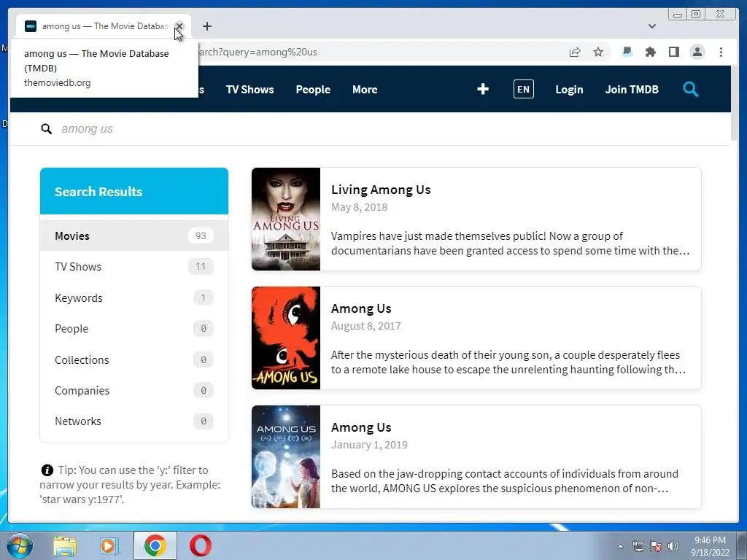Select the Movies results category
The image size is (747, 560).
(x=134, y=236)
